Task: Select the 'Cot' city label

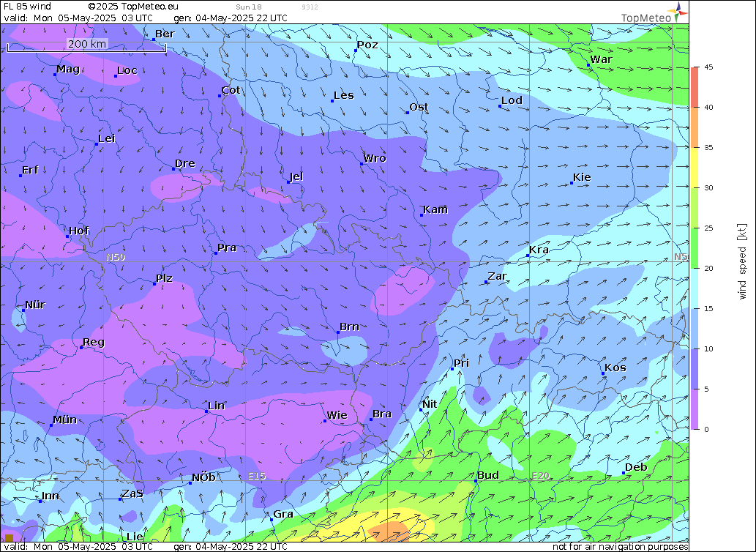Action: (x=231, y=90)
